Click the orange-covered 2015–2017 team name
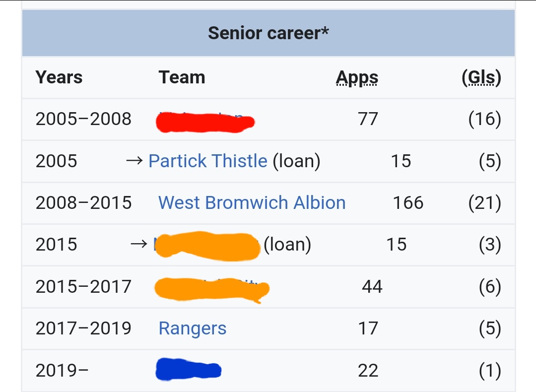Image resolution: width=536 pixels, height=392 pixels. click(x=212, y=289)
